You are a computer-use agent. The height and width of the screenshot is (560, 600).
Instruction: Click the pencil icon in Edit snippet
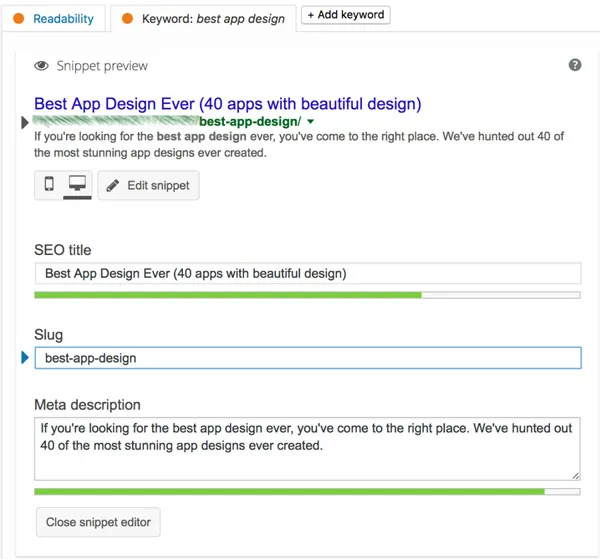click(112, 186)
